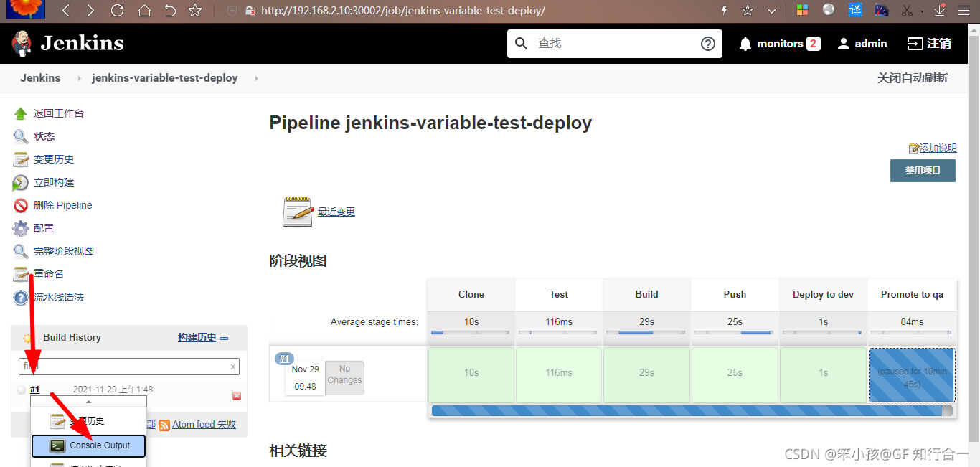Expand the breadcrumb arrow after jenkins-variable-test-deploy

(x=256, y=78)
